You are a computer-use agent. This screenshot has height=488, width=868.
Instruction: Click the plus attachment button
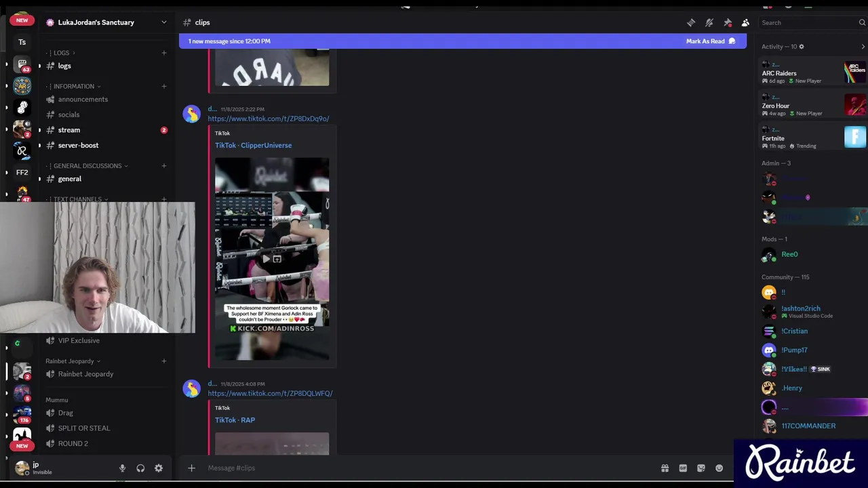pyautogui.click(x=191, y=468)
